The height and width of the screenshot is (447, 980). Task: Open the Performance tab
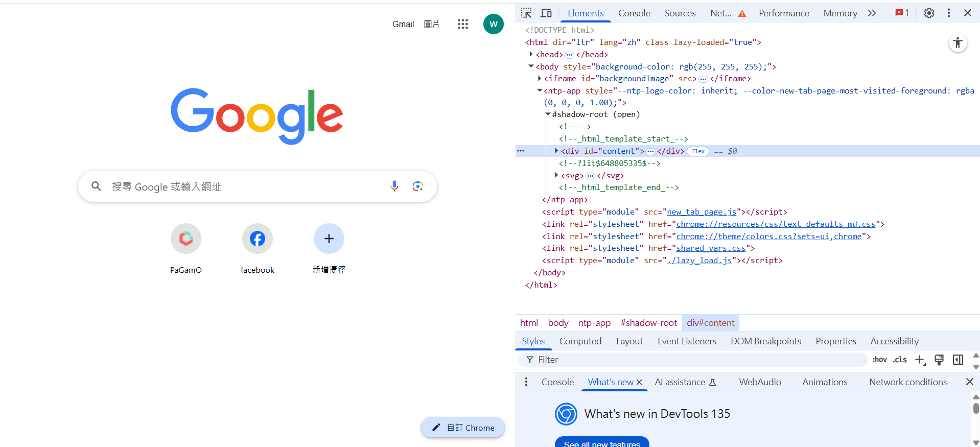784,13
